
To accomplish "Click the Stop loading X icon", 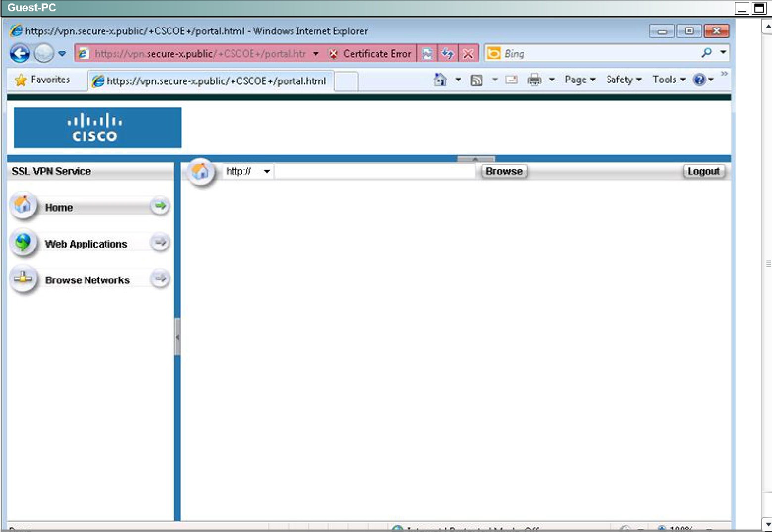I will [x=468, y=53].
